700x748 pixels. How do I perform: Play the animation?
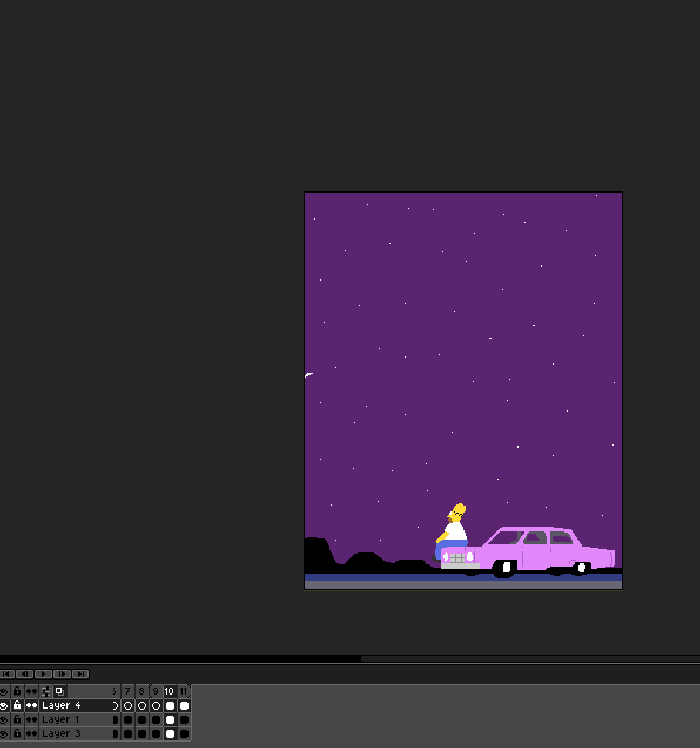click(43, 674)
